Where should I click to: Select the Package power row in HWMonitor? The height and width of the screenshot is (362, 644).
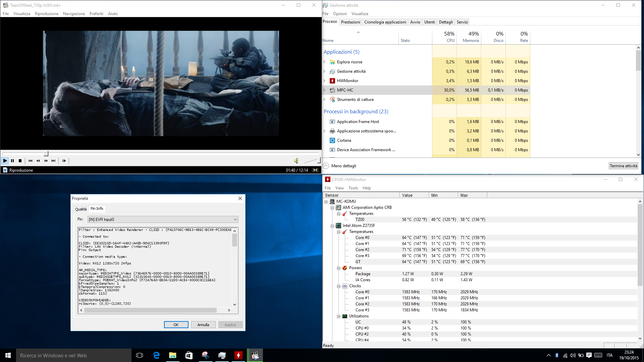480,274
